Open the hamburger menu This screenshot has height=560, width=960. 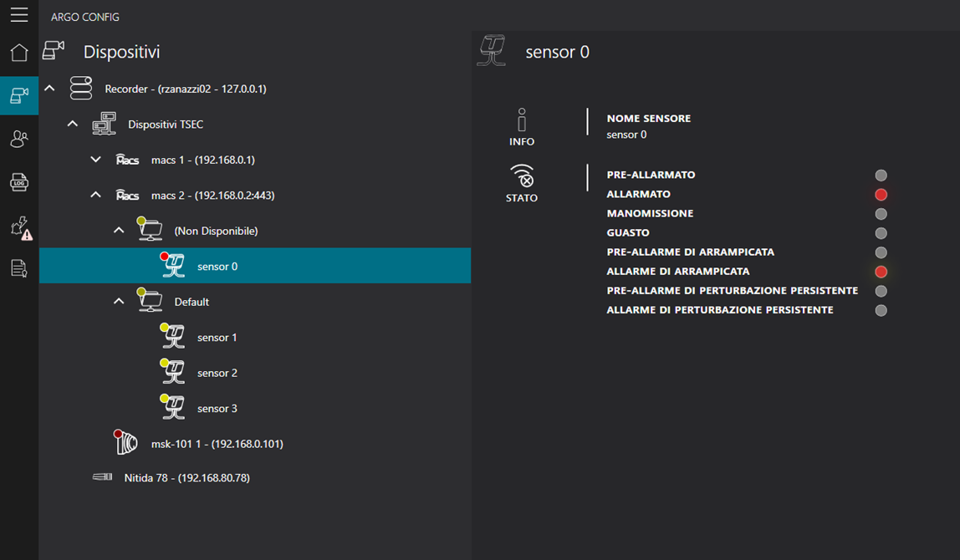pos(18,15)
